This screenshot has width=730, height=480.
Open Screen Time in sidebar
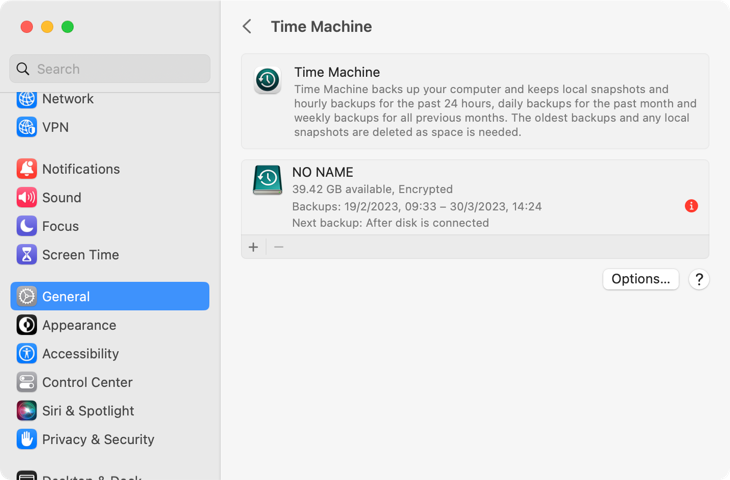click(x=110, y=255)
